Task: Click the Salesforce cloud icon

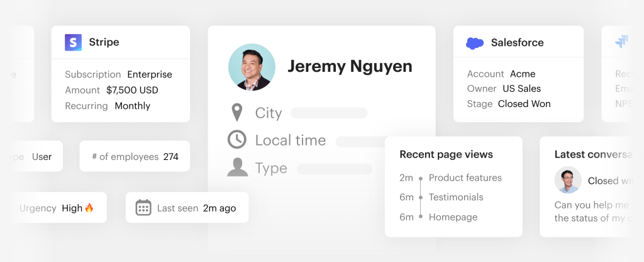Action: (475, 43)
